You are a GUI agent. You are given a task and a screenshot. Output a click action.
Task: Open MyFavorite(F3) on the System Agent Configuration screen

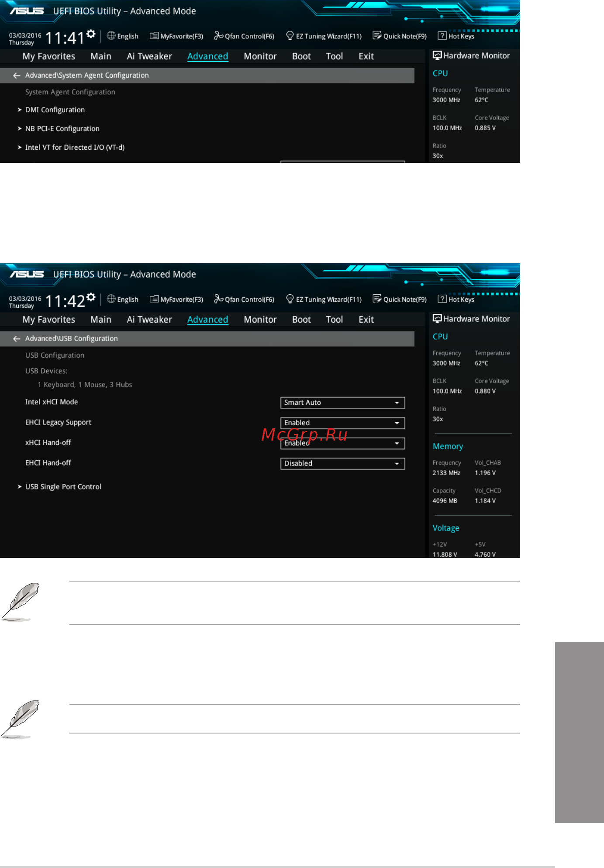176,36
